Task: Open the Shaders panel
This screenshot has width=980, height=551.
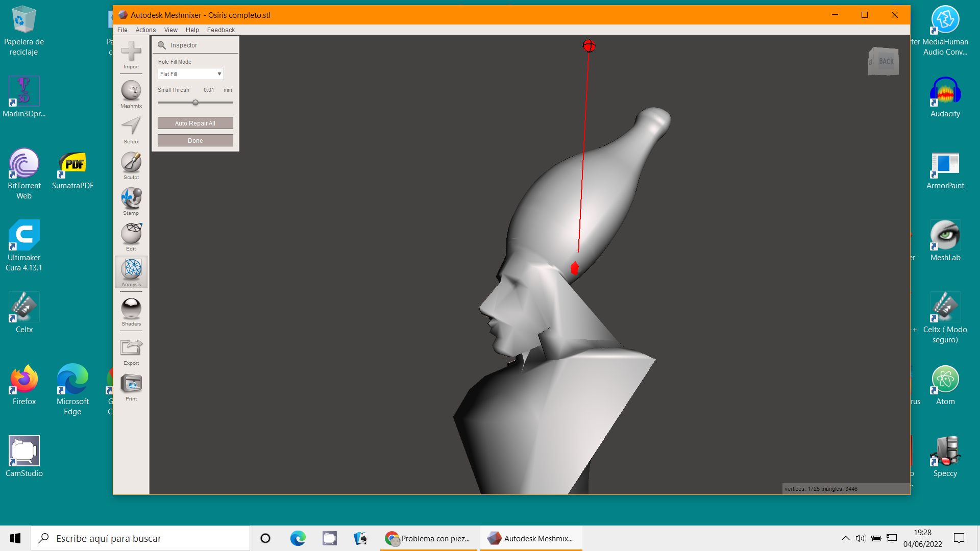Action: [131, 309]
